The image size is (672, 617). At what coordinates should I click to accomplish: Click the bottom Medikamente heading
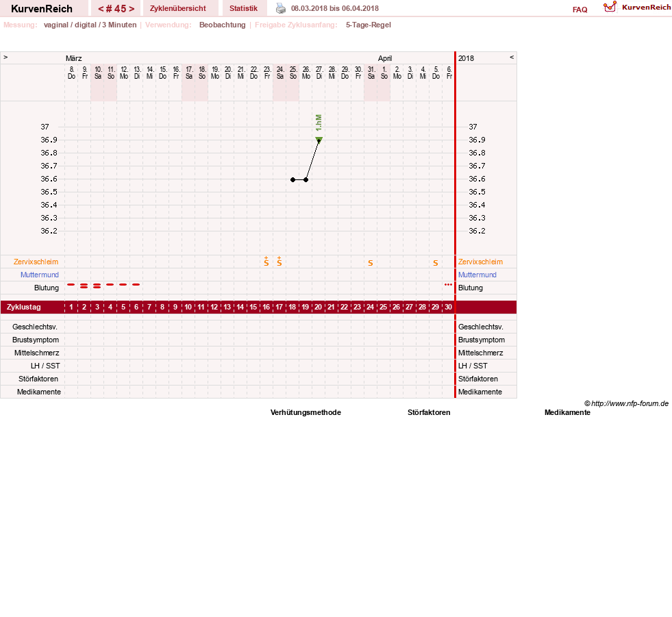pyautogui.click(x=567, y=413)
